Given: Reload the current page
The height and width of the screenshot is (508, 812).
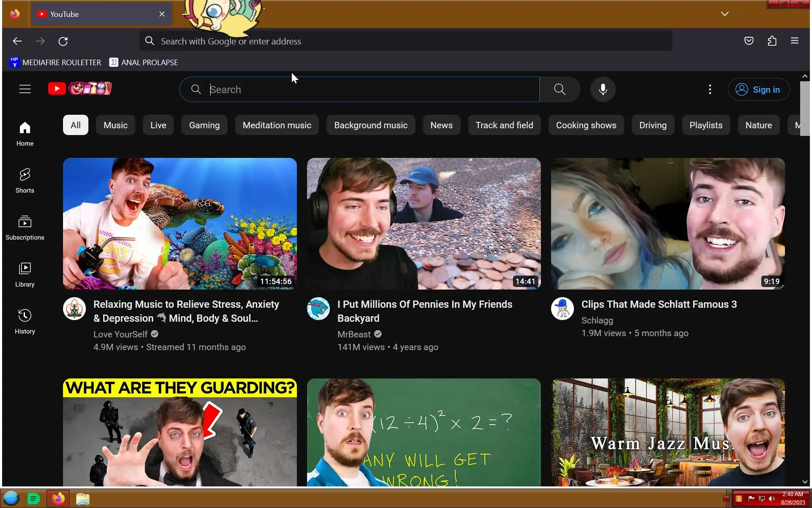Looking at the screenshot, I should coord(63,41).
